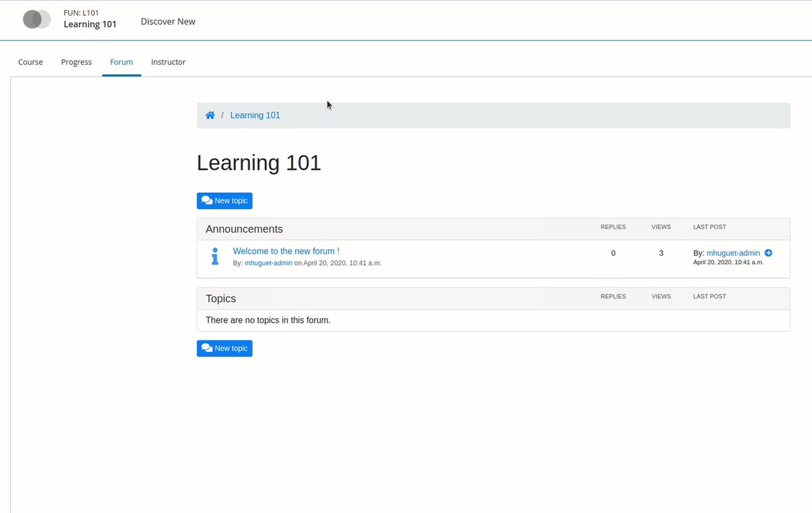Click VIEWS column header in Topics

(x=661, y=296)
